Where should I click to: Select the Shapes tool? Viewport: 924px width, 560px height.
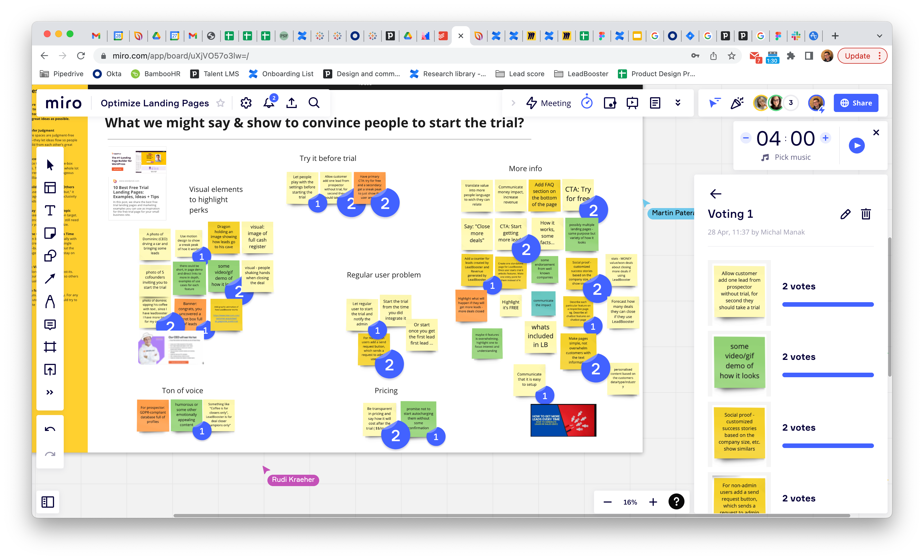[x=50, y=256]
